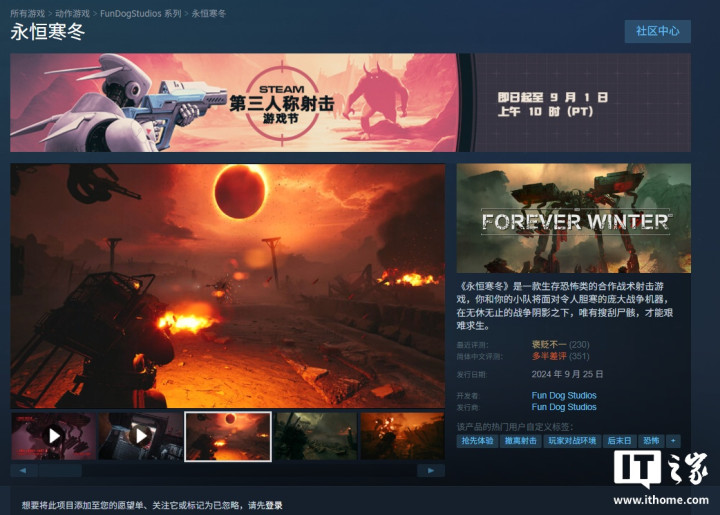The width and height of the screenshot is (720, 515).
Task: Click the 恐怖 tag
Action: point(651,441)
